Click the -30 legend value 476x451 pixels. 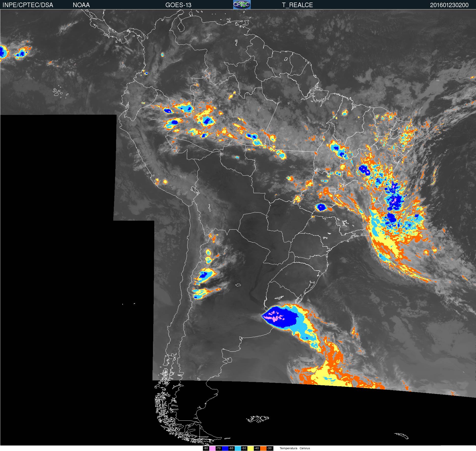[x=269, y=448]
